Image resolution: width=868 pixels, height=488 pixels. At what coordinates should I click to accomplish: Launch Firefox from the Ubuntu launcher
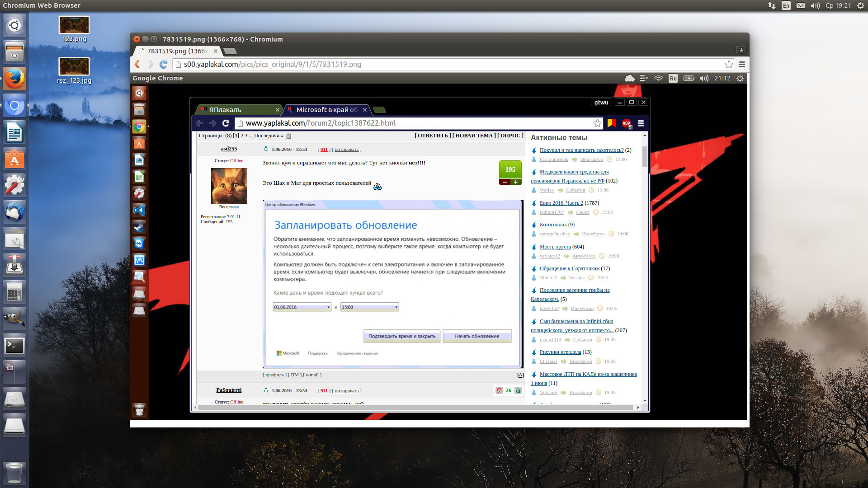14,79
